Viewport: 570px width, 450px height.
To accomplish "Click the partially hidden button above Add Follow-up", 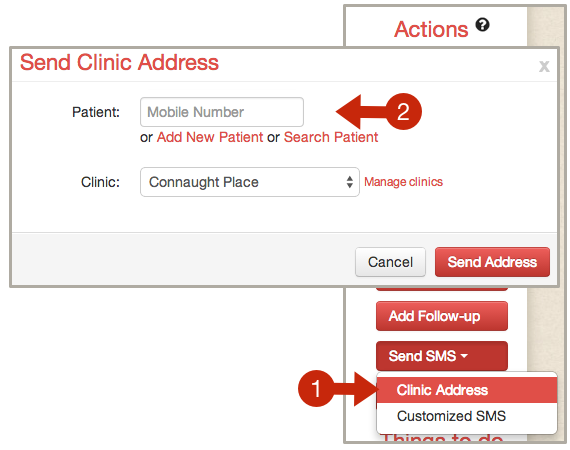I will [442, 289].
